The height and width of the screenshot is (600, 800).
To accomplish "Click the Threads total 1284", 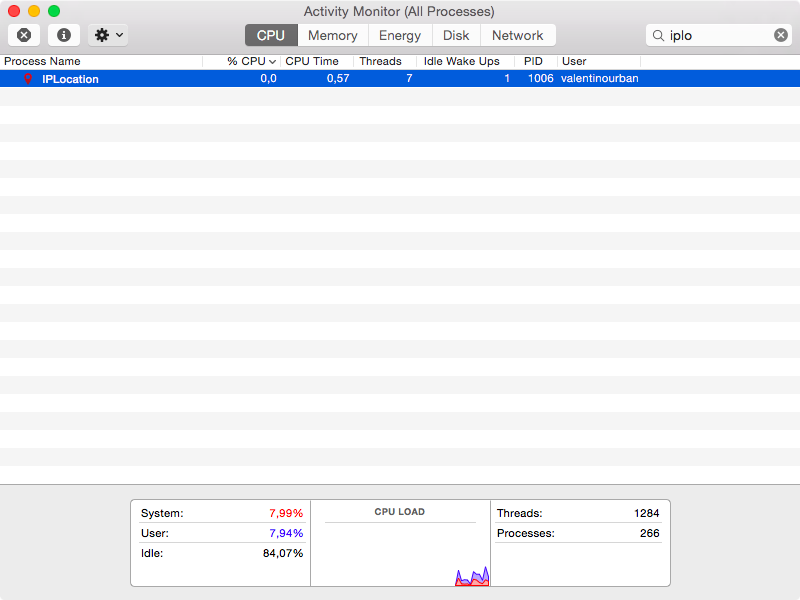I will pos(646,513).
